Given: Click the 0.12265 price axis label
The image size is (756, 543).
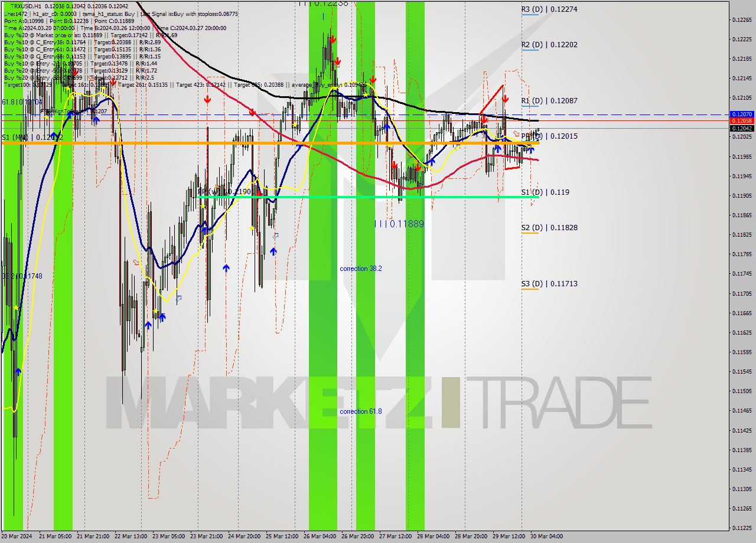Looking at the screenshot, I should coord(741,19).
